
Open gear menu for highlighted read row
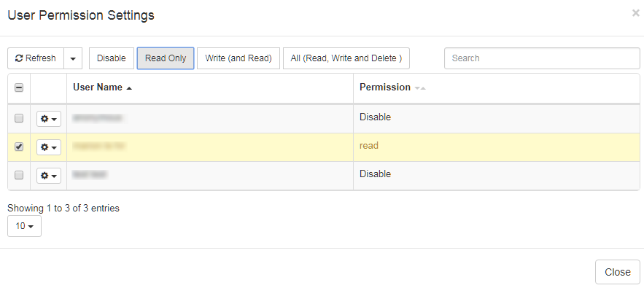(49, 147)
